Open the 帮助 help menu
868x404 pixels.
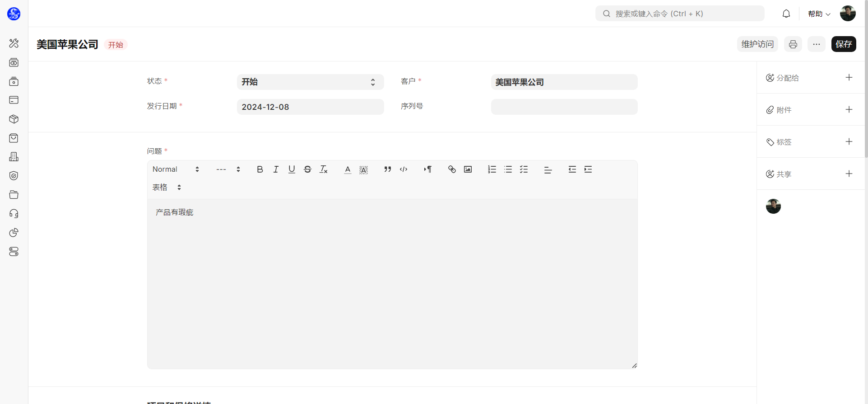pyautogui.click(x=819, y=14)
